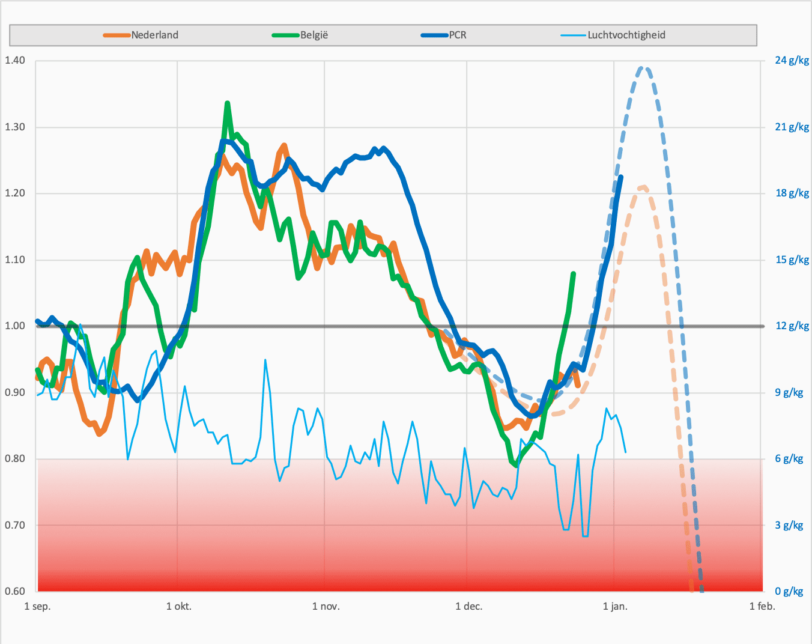Click the 1 feb. x-axis label
Screen dimensions: 812x644
(x=762, y=606)
